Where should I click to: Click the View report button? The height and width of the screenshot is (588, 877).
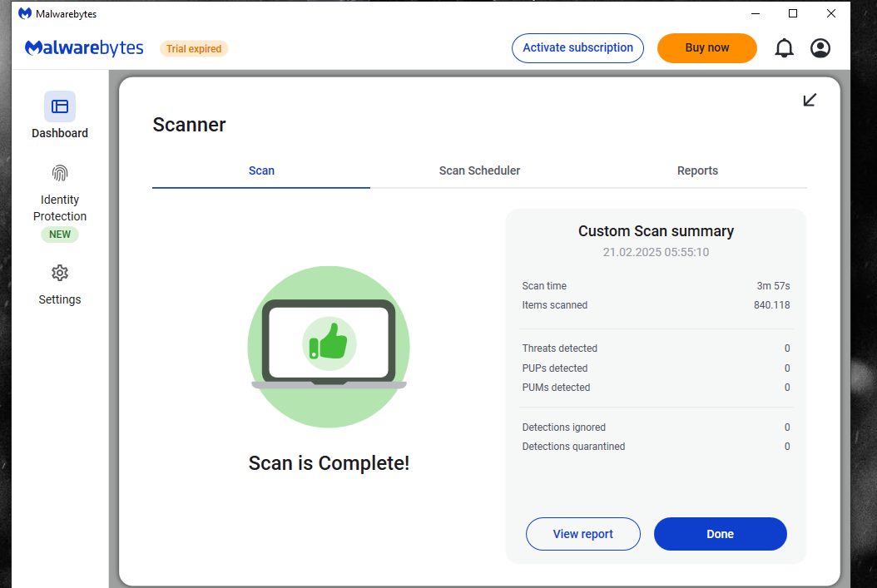coord(582,534)
